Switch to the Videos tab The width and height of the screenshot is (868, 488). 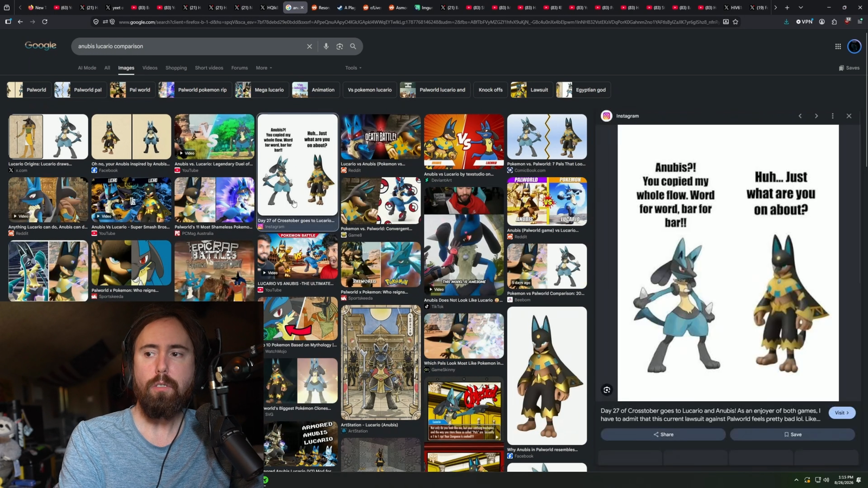[x=150, y=68]
